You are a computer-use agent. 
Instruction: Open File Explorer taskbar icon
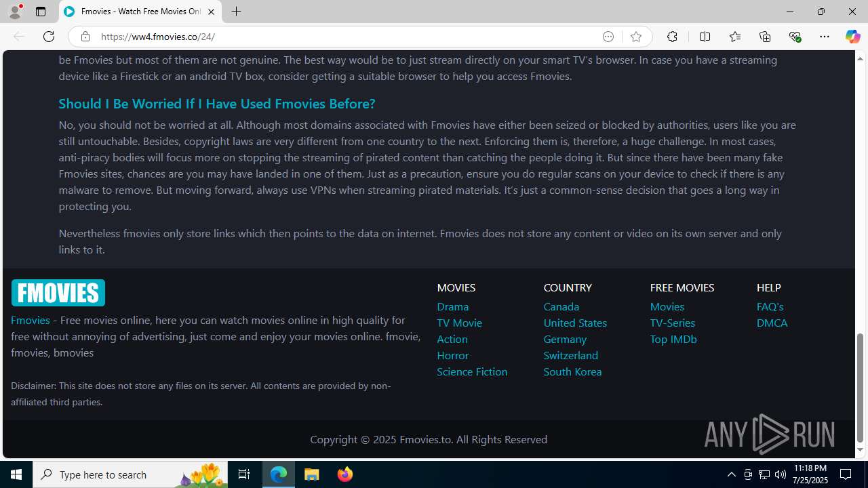point(312,474)
